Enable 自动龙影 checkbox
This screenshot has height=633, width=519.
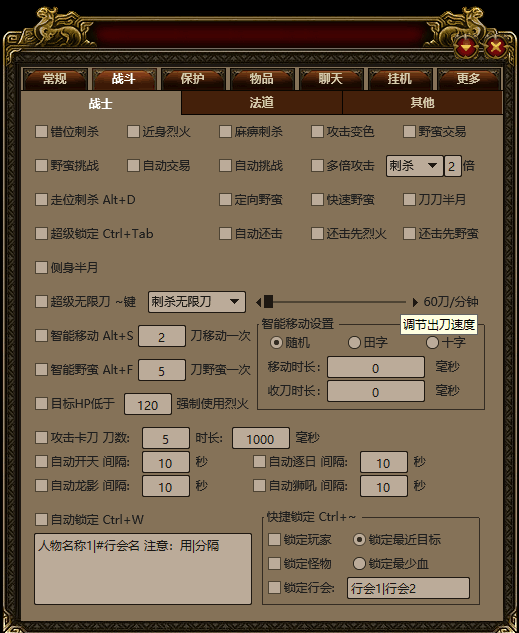pos(41,486)
